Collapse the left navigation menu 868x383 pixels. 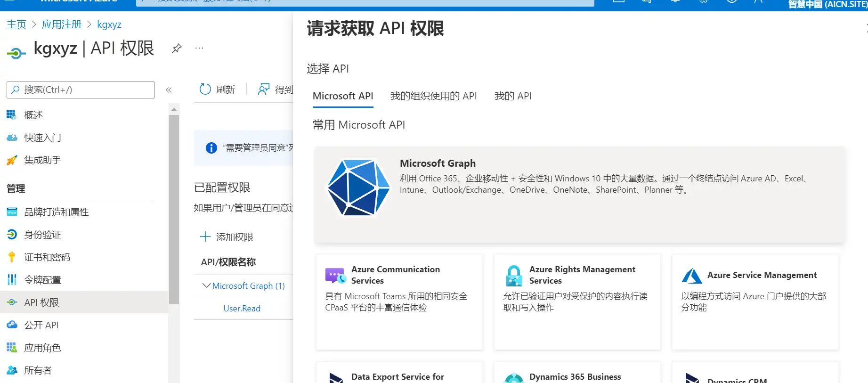[x=169, y=90]
